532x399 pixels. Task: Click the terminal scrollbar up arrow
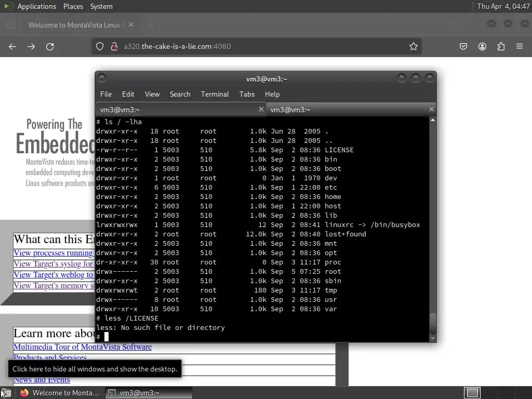433,120
